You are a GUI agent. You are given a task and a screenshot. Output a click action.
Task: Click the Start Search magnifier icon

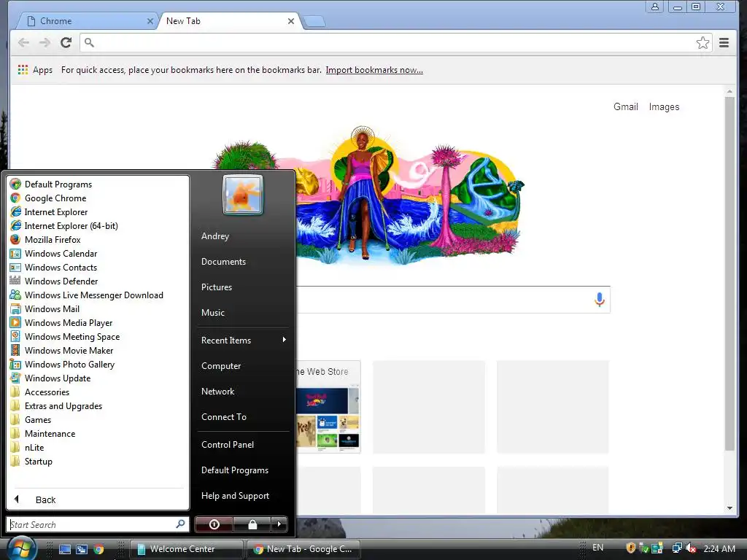click(181, 524)
